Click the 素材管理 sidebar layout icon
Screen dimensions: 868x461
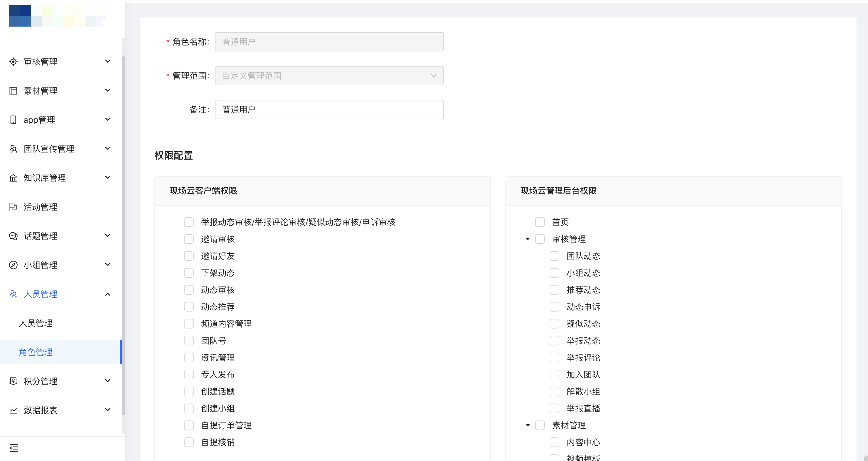click(x=13, y=90)
